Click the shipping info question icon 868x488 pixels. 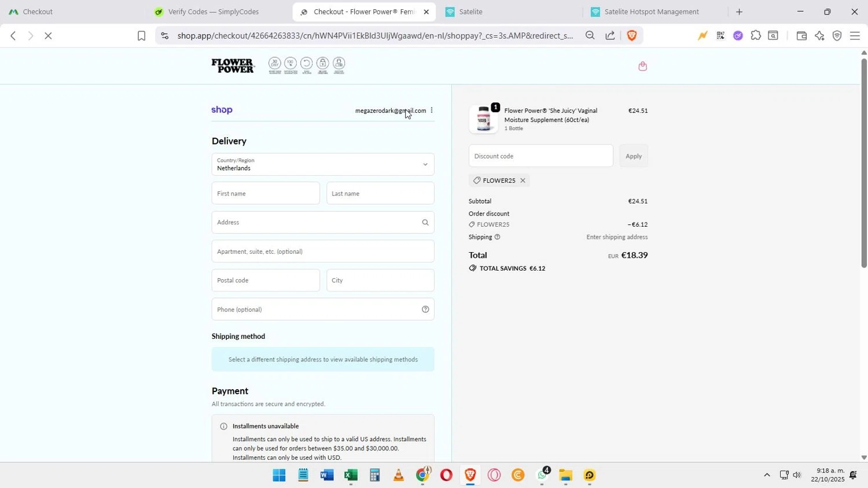click(x=497, y=237)
